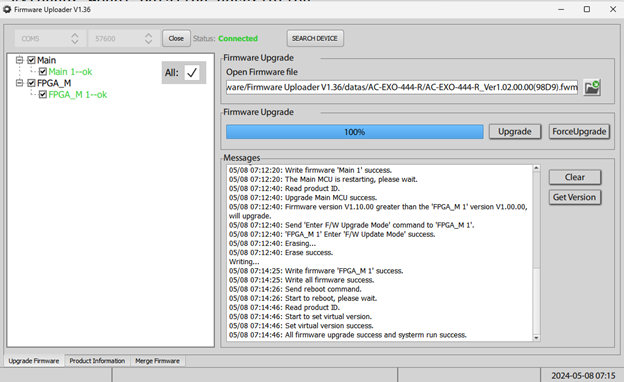
Task: Click the 'Set virtual version success' log line
Action: pyautogui.click(x=301, y=326)
